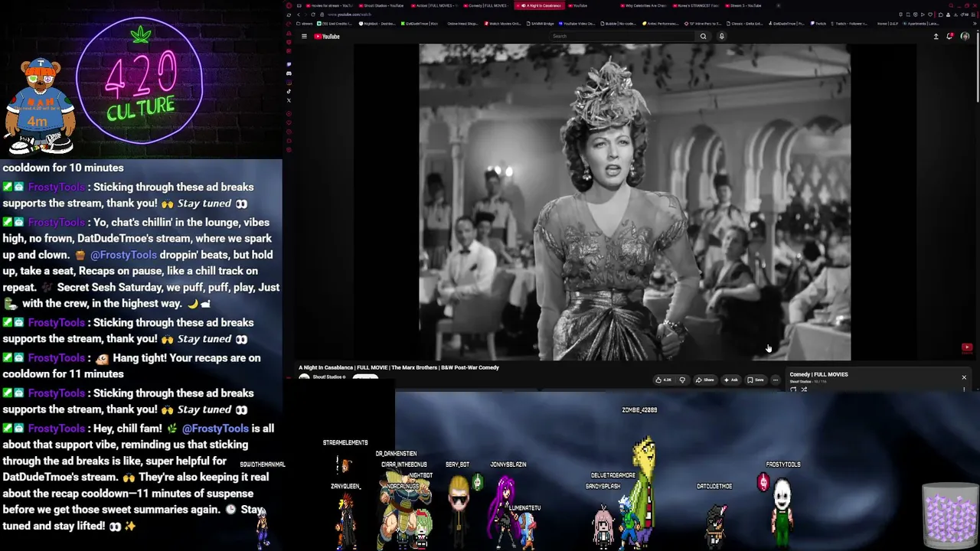Click the 'A Night in Casablanca' video title
This screenshot has width=980, height=551.
(x=399, y=367)
